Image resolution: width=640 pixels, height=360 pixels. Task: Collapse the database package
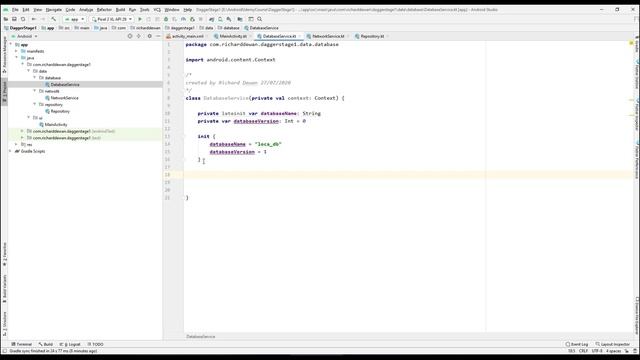coord(35,78)
